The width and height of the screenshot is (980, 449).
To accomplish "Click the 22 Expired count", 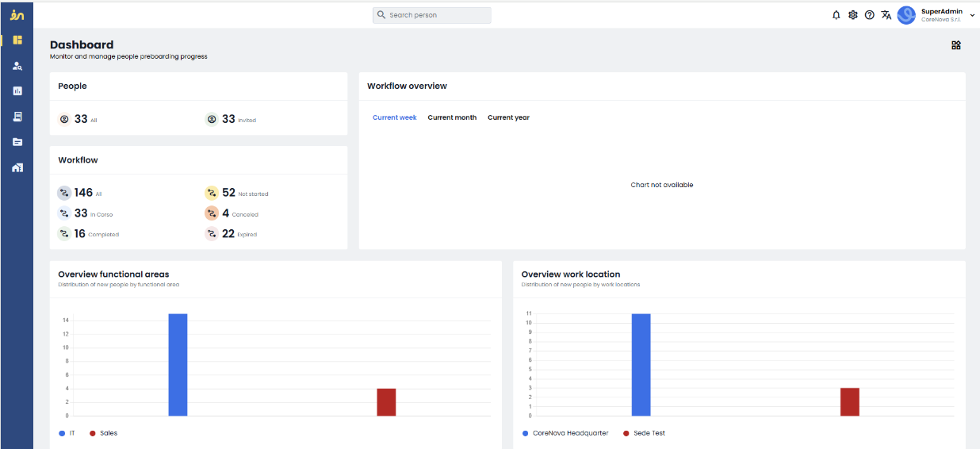I will (x=228, y=234).
